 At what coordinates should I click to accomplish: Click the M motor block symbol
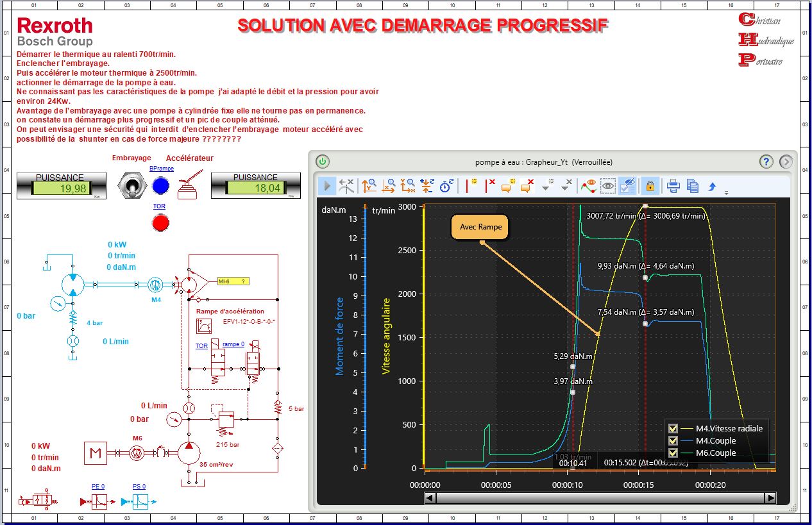(96, 453)
